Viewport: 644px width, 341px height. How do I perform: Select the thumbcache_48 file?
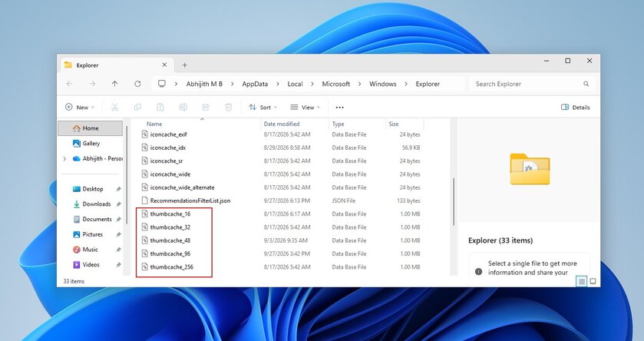click(170, 240)
